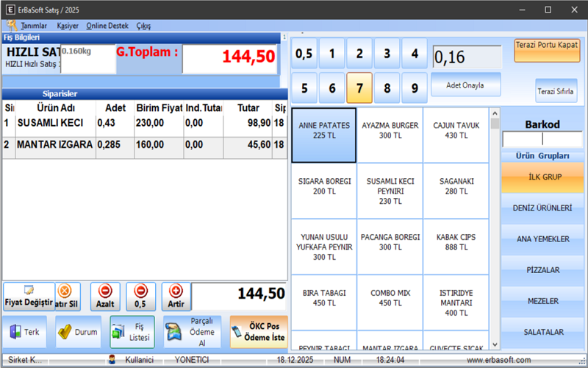This screenshot has width=588, height=368.
Task: Open the Online Destek menu
Action: click(x=107, y=26)
